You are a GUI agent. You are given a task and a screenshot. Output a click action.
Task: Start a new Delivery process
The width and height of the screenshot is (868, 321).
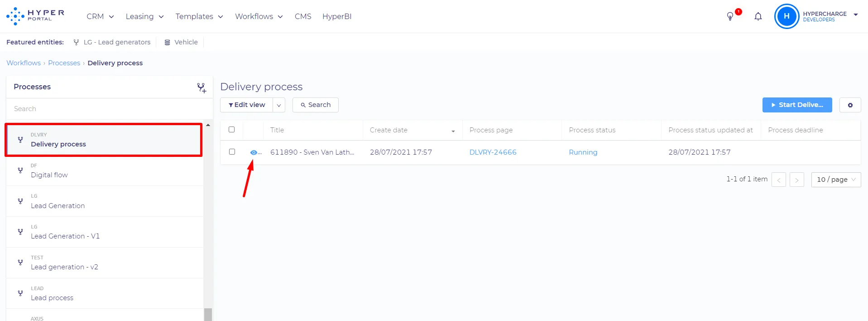click(797, 105)
